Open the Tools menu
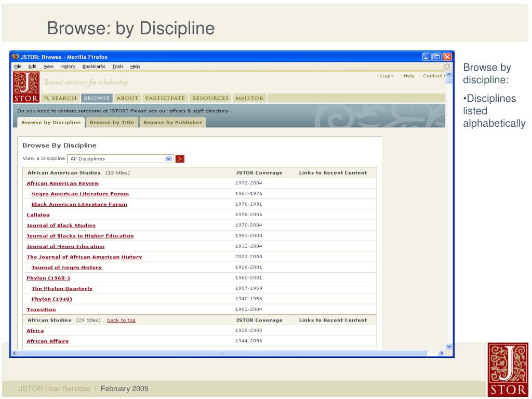The image size is (532, 399). 118,66
